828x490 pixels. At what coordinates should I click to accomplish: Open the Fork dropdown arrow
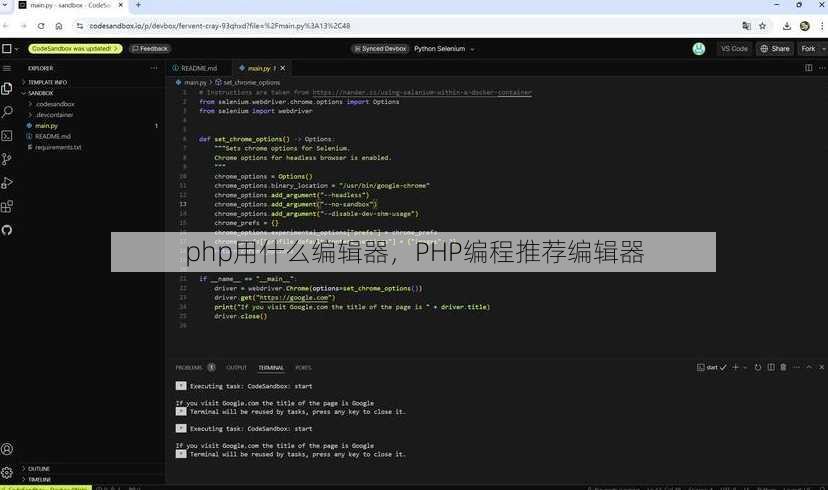[824, 49]
